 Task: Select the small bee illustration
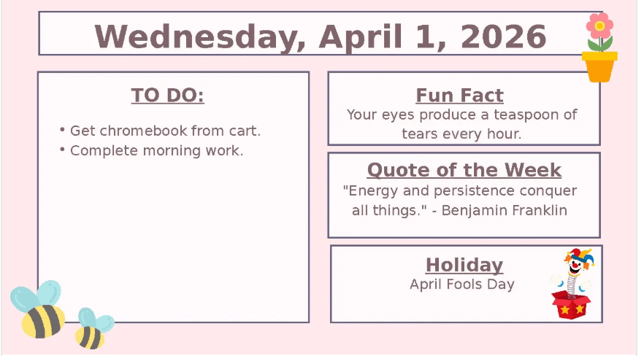pyautogui.click(x=93, y=328)
